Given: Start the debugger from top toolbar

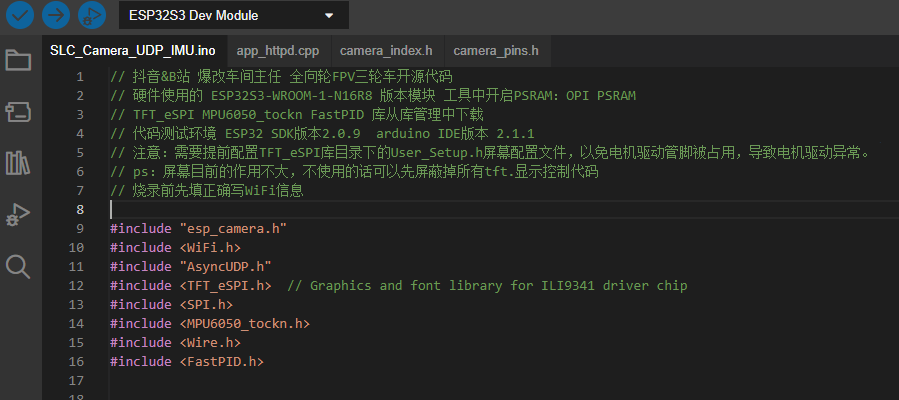Looking at the screenshot, I should pos(92,15).
